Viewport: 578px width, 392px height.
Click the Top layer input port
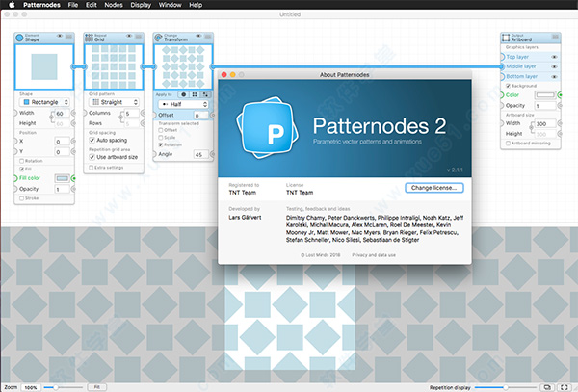[502, 57]
